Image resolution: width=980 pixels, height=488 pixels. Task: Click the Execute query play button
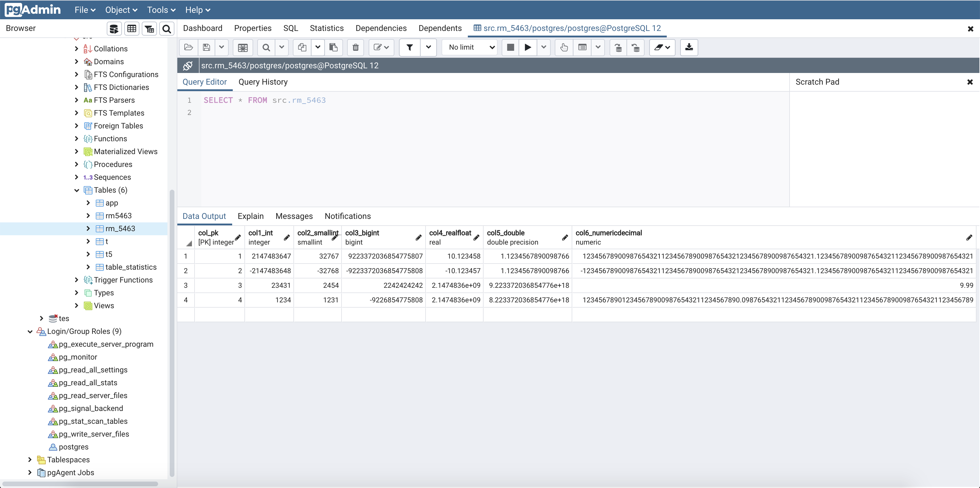coord(528,47)
